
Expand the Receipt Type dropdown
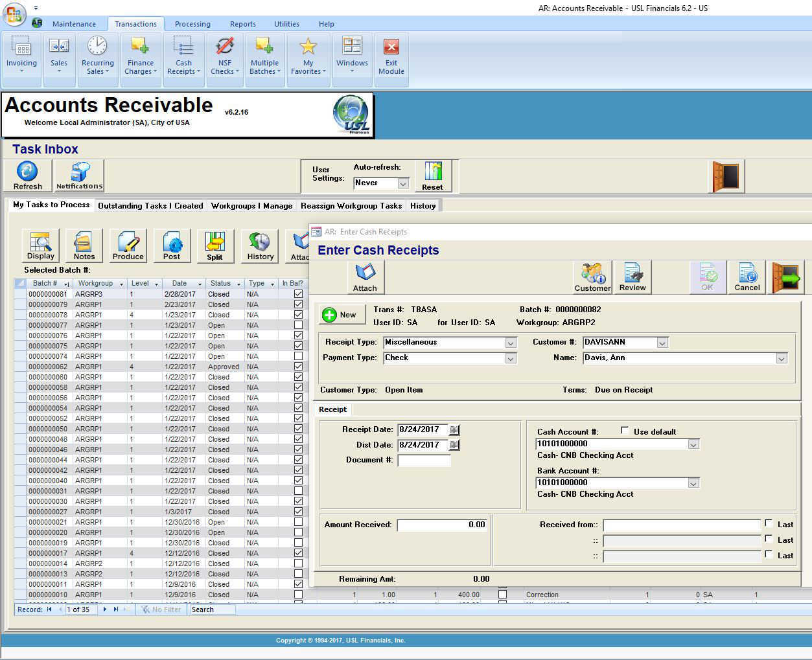coord(511,343)
